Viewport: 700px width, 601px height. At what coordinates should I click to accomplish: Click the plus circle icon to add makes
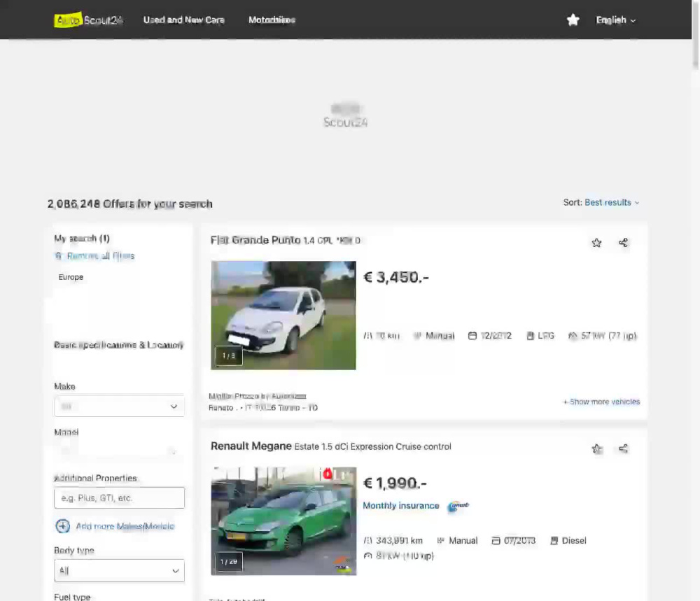point(62,526)
